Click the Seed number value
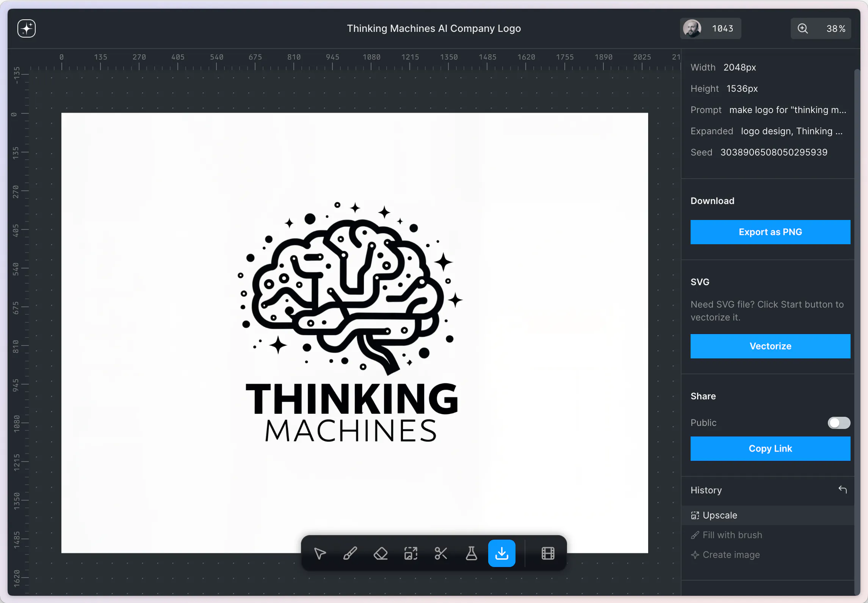The height and width of the screenshot is (603, 868). coord(774,152)
